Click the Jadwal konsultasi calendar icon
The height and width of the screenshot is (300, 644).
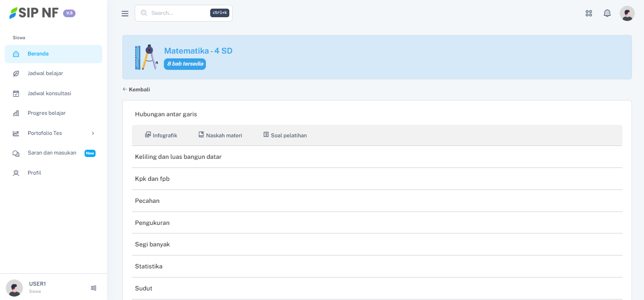click(16, 94)
